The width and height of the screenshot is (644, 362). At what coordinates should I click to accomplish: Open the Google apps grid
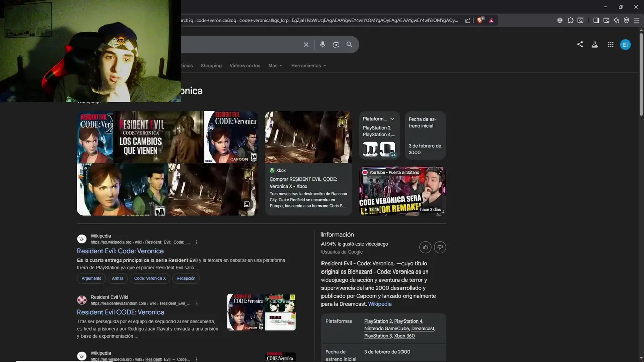point(611,44)
